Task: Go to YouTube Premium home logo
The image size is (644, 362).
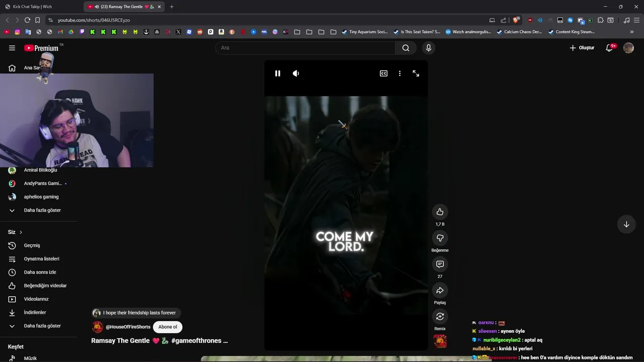Action: [x=42, y=48]
